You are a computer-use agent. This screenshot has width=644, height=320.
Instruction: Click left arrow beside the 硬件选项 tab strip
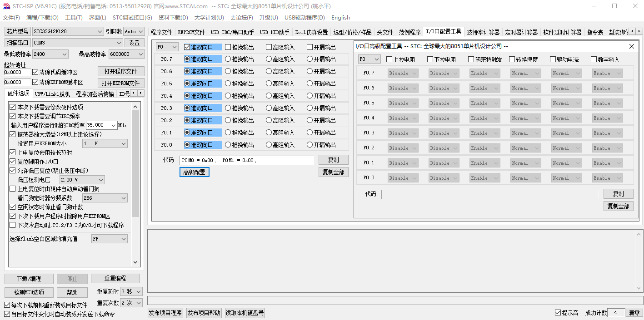click(x=135, y=93)
